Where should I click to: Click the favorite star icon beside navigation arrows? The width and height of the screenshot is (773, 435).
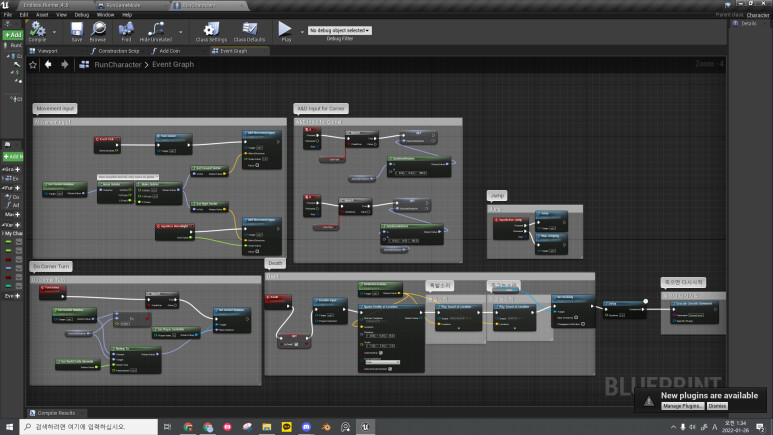(x=33, y=64)
